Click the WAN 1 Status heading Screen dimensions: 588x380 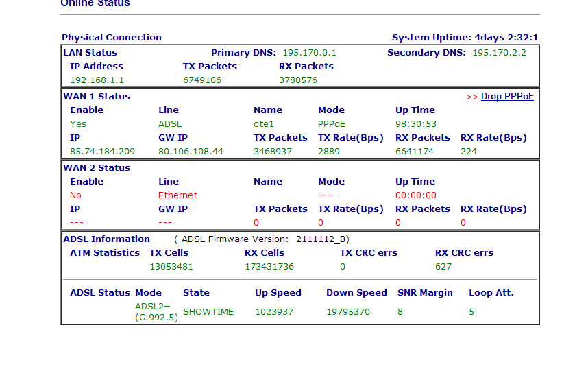coord(97,97)
